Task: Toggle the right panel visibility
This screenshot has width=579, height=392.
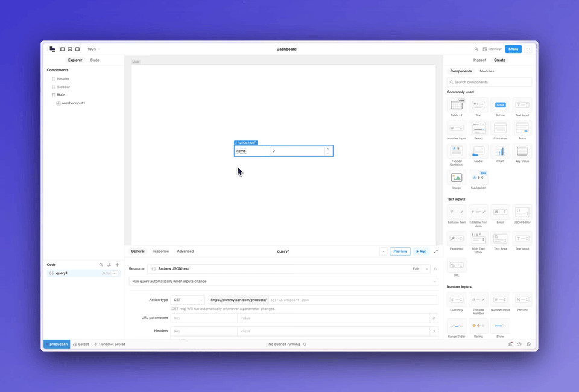Action: click(77, 49)
